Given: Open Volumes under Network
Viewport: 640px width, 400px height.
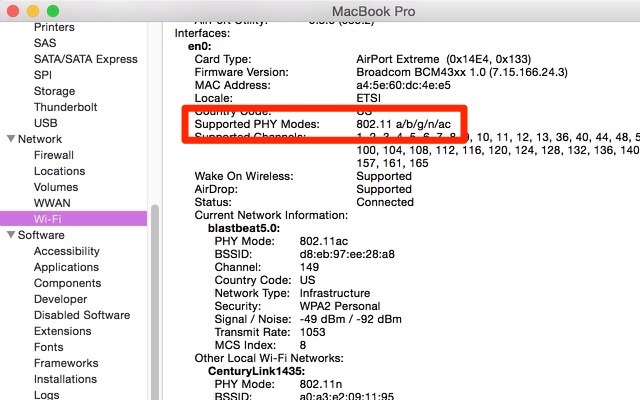Looking at the screenshot, I should click(x=56, y=187).
